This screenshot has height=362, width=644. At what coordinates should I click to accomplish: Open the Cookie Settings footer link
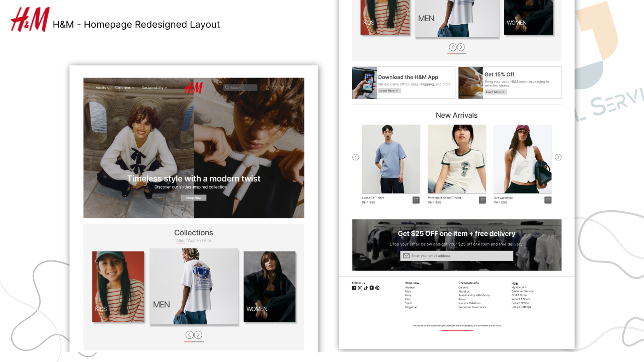pyautogui.click(x=521, y=307)
